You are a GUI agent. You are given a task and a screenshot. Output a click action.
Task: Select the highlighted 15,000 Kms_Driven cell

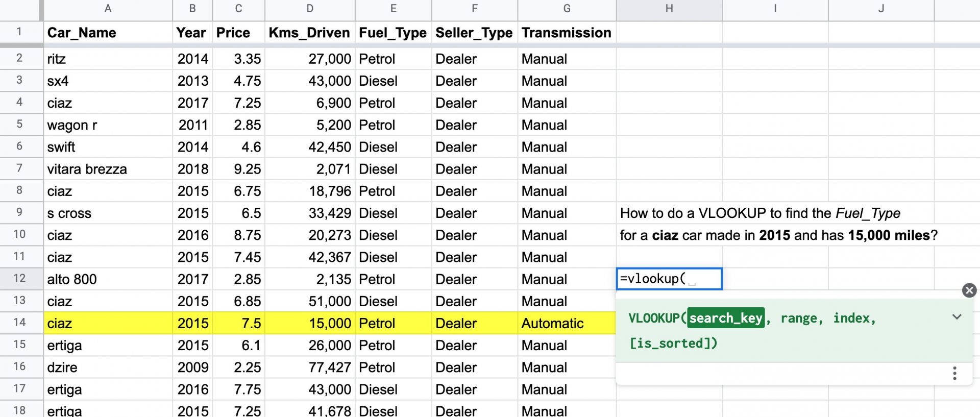point(310,323)
